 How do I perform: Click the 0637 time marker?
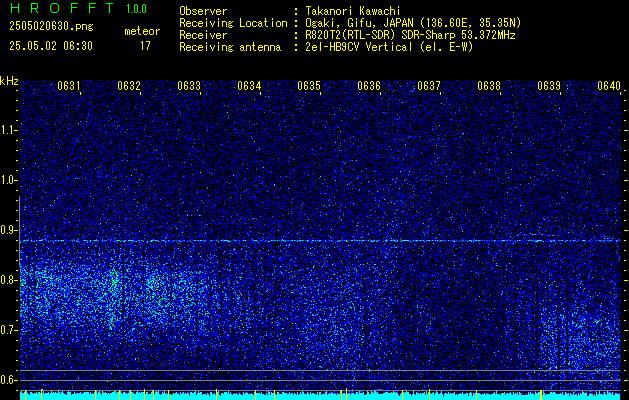(x=429, y=86)
